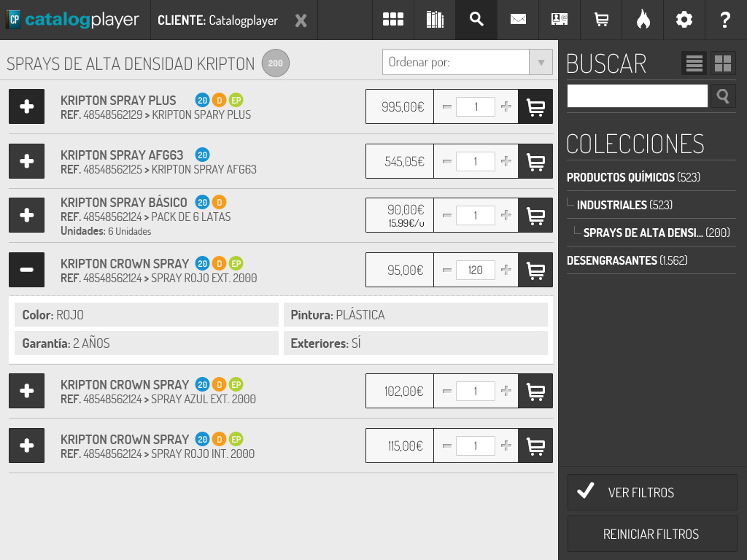Viewport: 747px width, 560px height.
Task: Decrease quantity for Kripton Spray Plus
Action: [x=447, y=106]
